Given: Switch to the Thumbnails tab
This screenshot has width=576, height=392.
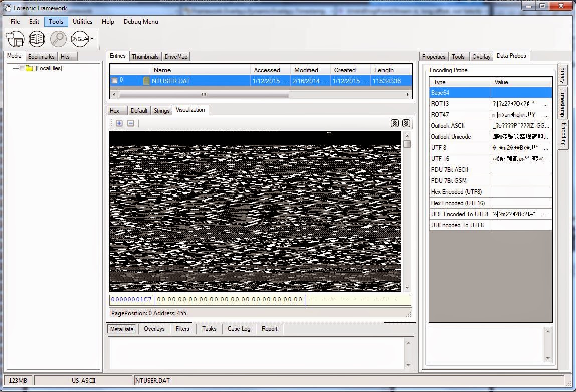Looking at the screenshot, I should [145, 57].
